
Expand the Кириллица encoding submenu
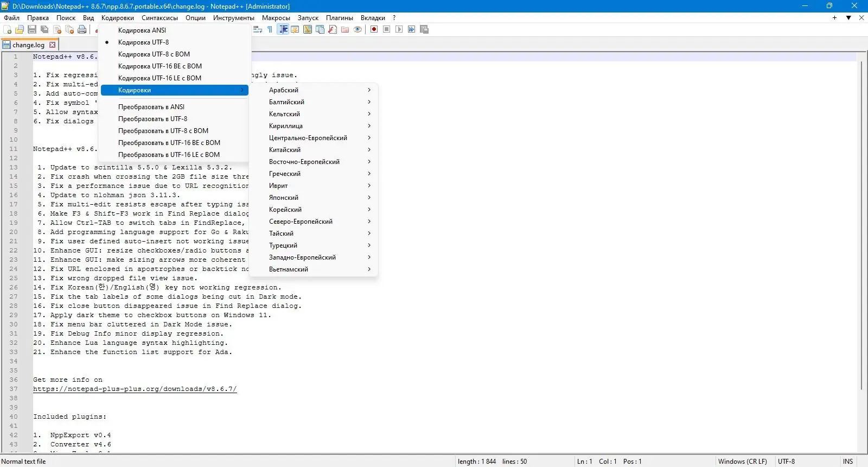coord(314,126)
